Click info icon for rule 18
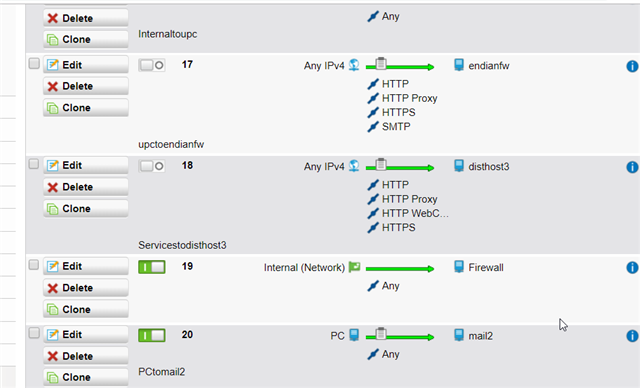The image size is (640, 388). pyautogui.click(x=632, y=167)
